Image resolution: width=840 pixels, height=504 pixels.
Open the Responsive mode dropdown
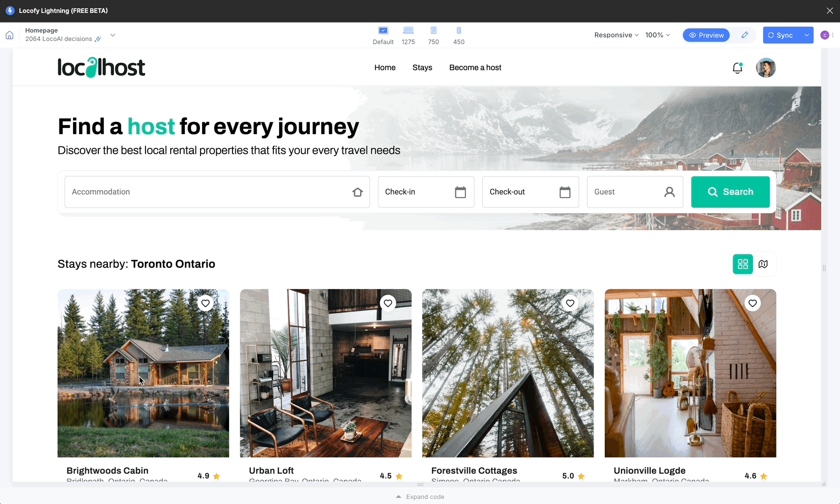tap(616, 35)
